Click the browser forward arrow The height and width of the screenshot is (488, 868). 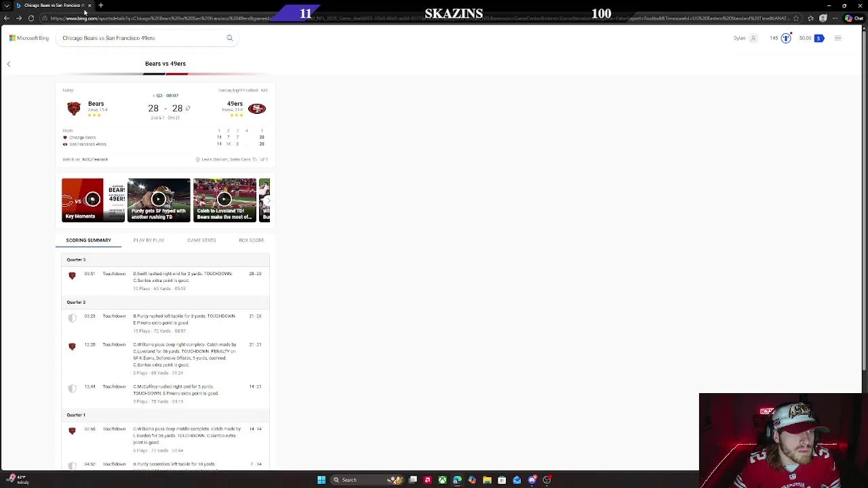click(19, 18)
